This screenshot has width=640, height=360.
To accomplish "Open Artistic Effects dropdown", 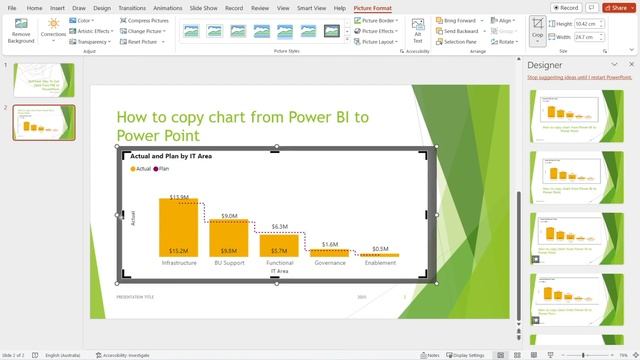I will tap(91, 31).
